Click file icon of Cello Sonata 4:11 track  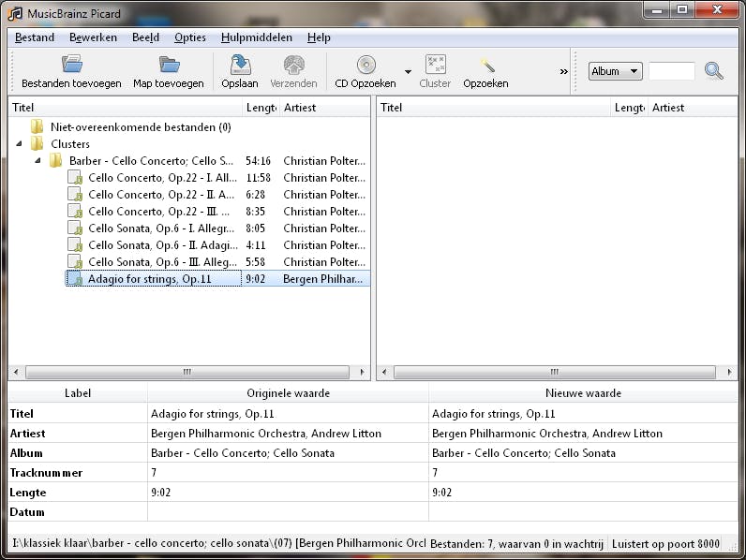tap(75, 244)
